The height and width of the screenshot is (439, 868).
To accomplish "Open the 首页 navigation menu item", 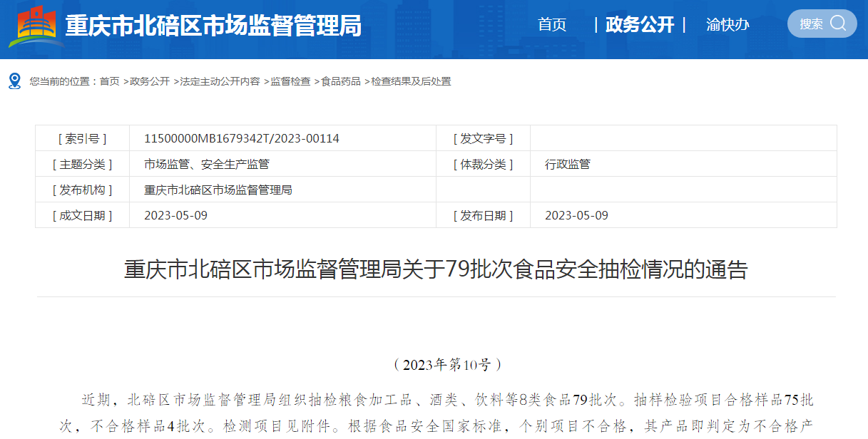I will point(552,25).
